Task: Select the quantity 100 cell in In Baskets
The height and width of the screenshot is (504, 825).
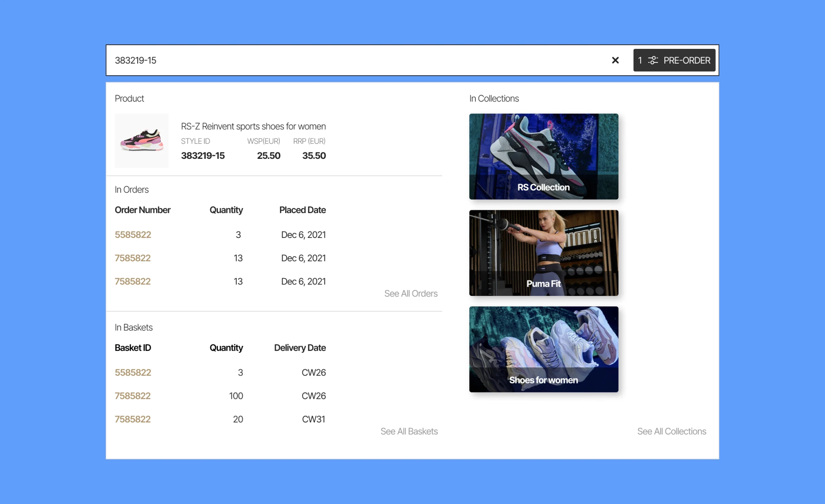Action: click(x=236, y=396)
